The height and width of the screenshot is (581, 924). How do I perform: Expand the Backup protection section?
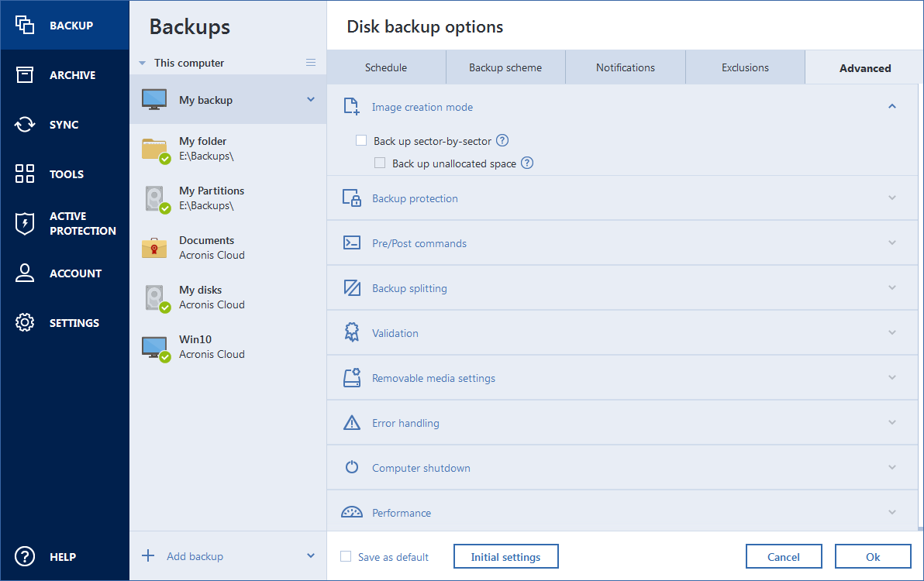point(891,198)
